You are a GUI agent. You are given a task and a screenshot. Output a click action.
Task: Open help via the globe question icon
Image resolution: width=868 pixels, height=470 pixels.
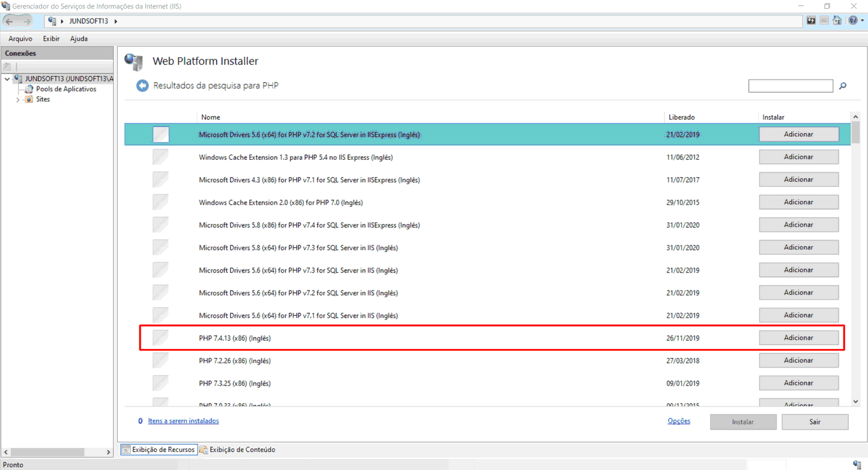click(x=853, y=21)
